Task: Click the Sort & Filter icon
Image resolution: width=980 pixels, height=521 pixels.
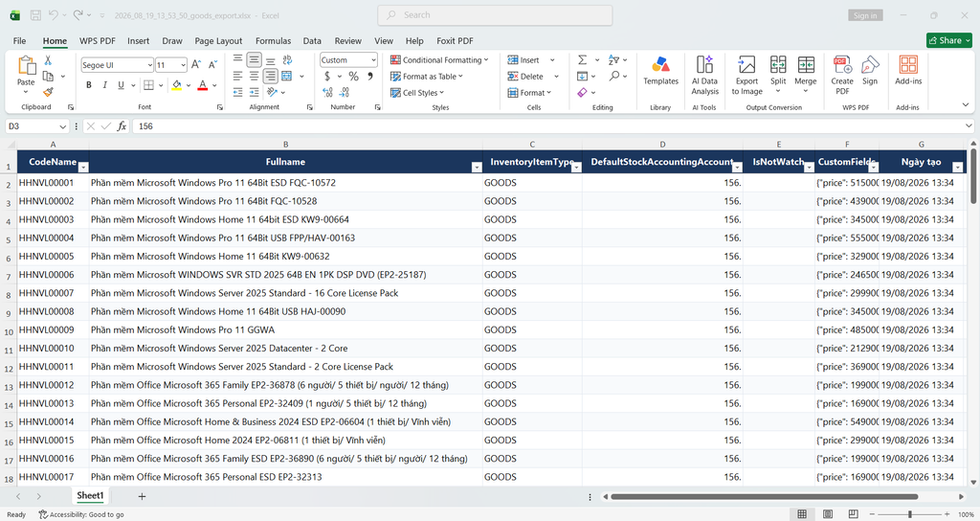Action: coord(613,60)
